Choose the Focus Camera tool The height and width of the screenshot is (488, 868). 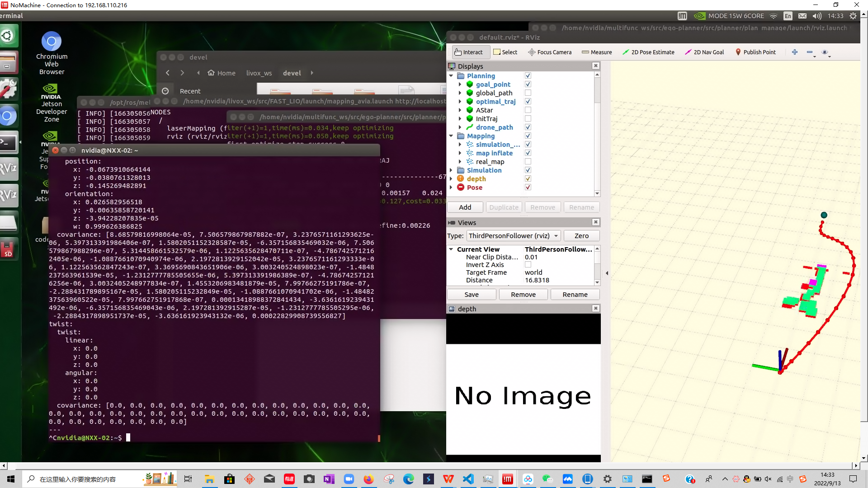tap(550, 52)
